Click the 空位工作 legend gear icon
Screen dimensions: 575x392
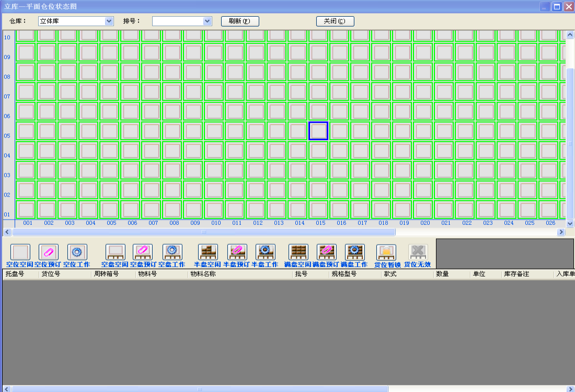[x=77, y=252]
